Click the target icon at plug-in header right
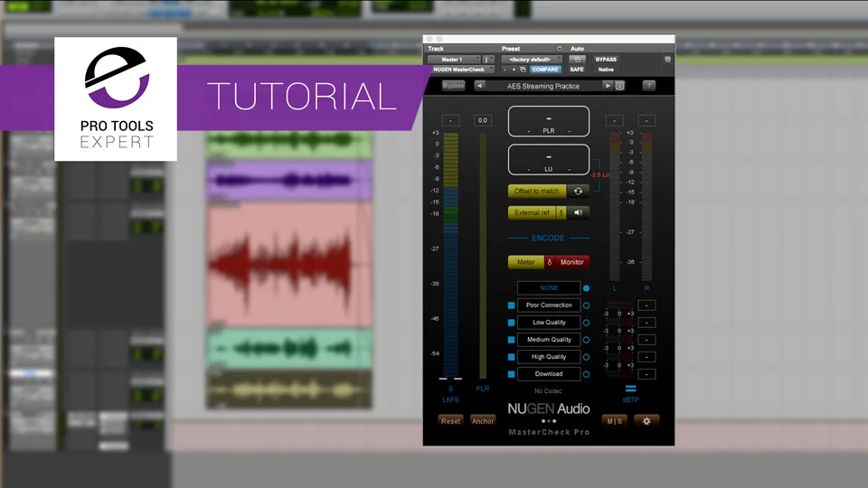 pyautogui.click(x=667, y=60)
